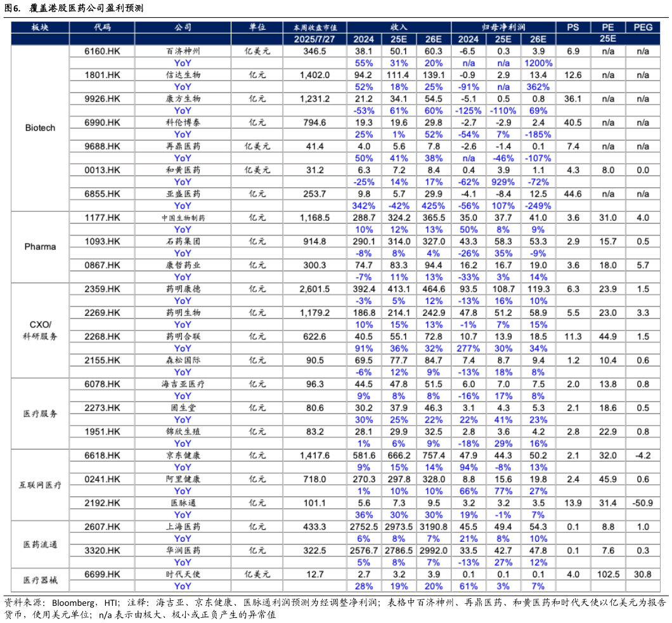Click market cap value 2,601.5
This screenshot has width=672, height=623.
314,289
